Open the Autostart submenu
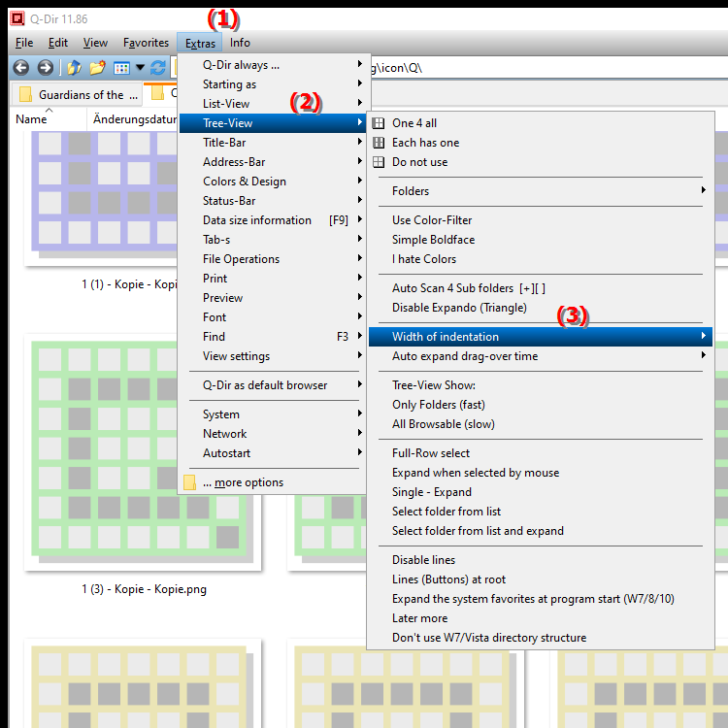Screen dimensions: 728x728 273,453
